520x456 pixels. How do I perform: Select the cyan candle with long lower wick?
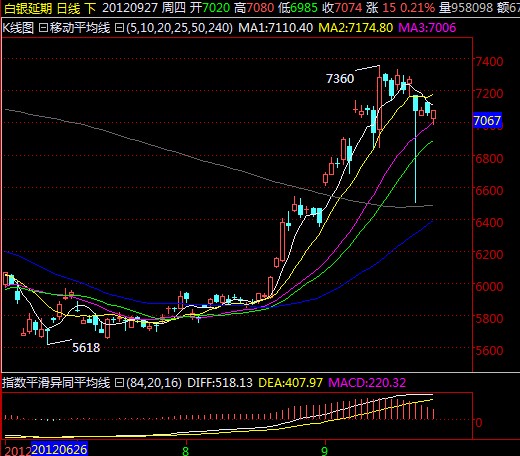click(415, 148)
